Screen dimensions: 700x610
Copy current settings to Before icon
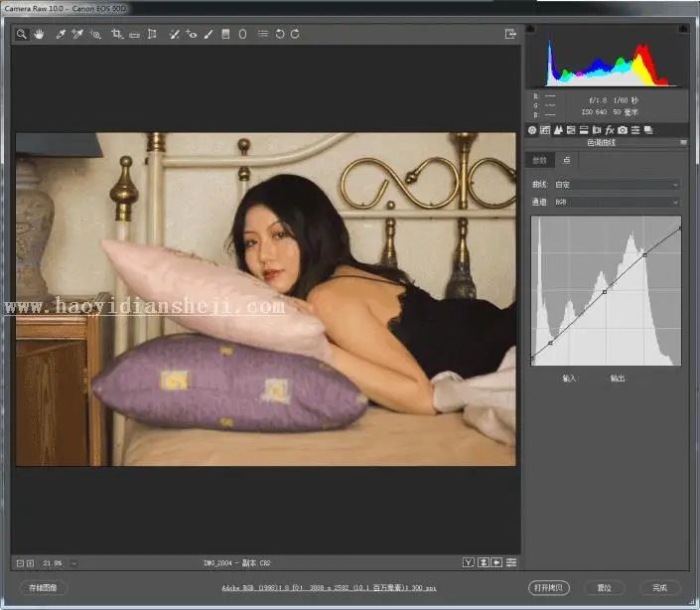(496, 562)
